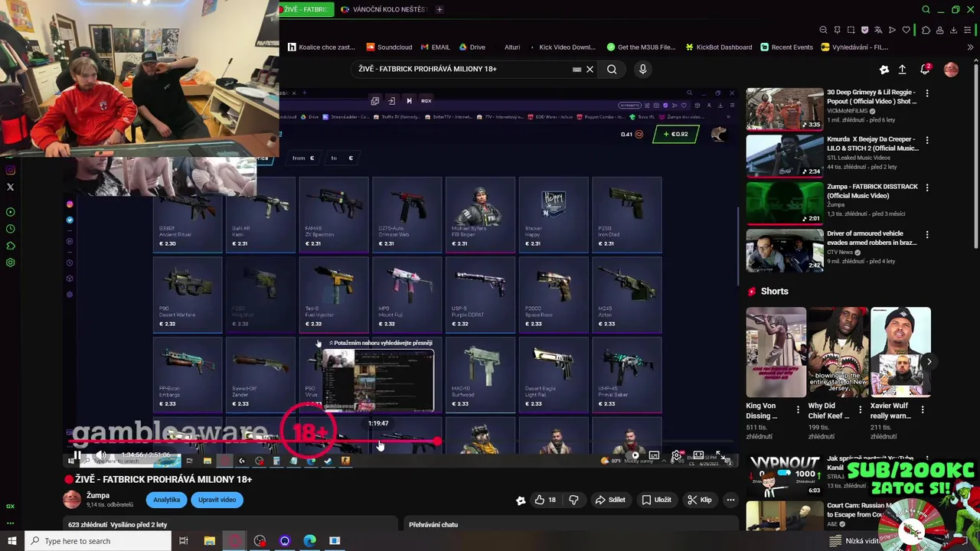The height and width of the screenshot is (551, 980).
Task: Mute the video with the speaker icon
Action: [x=100, y=455]
